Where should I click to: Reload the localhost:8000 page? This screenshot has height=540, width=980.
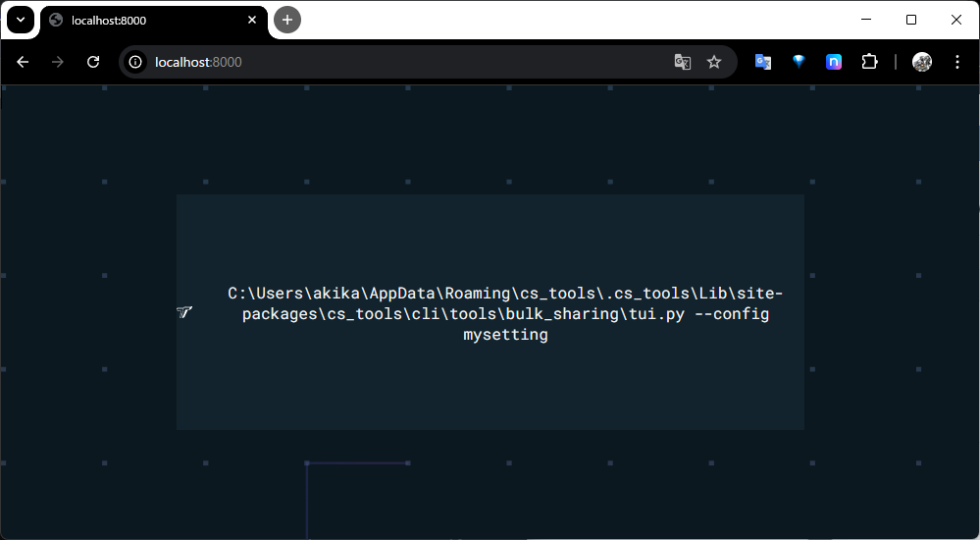coord(93,62)
